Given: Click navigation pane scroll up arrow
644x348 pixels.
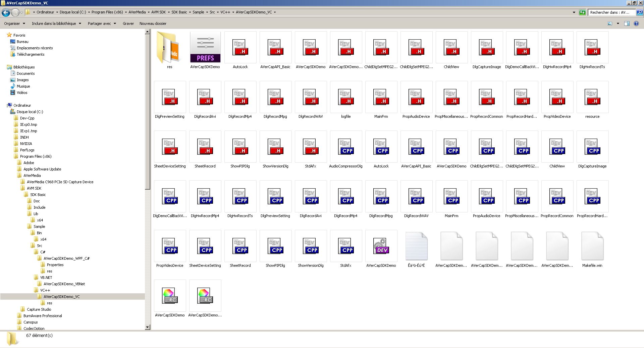Looking at the screenshot, I should 147,32.
